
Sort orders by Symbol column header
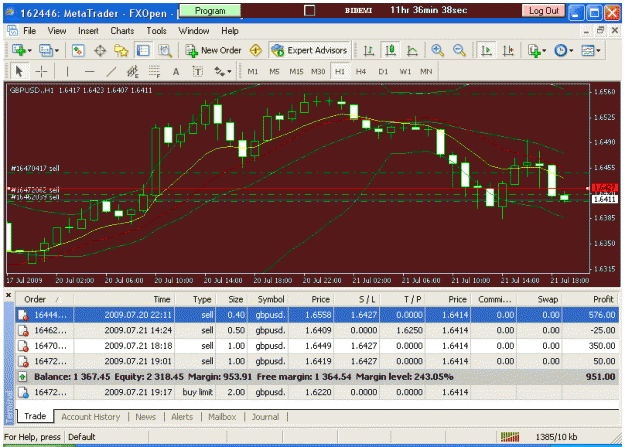(x=271, y=299)
